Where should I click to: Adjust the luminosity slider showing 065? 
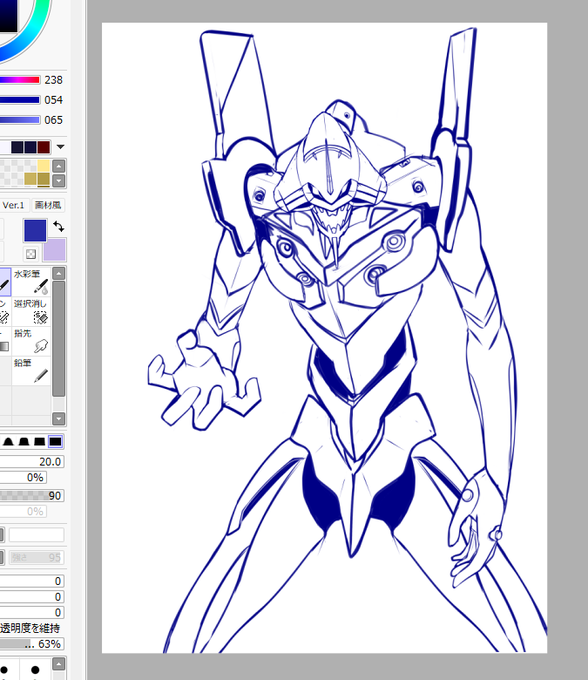pos(20,120)
